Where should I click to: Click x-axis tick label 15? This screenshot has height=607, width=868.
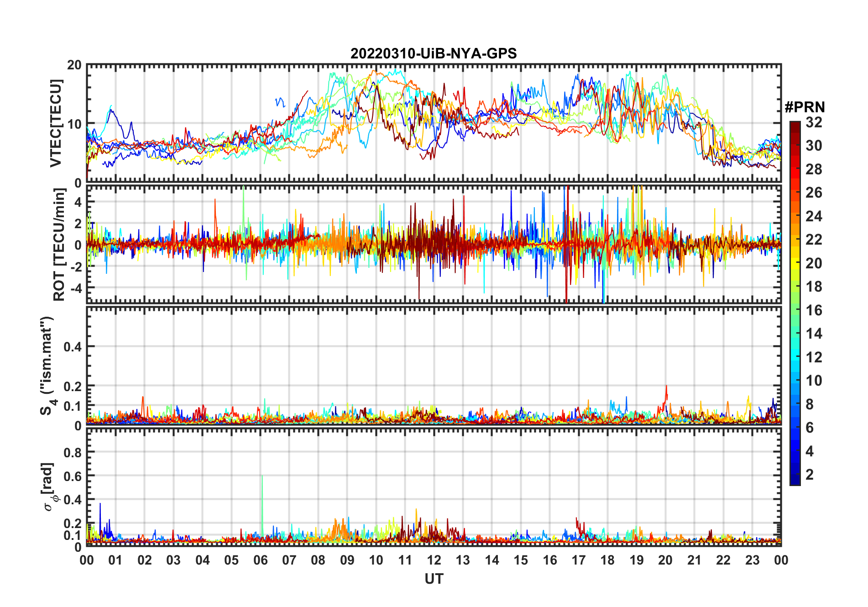coord(521,560)
